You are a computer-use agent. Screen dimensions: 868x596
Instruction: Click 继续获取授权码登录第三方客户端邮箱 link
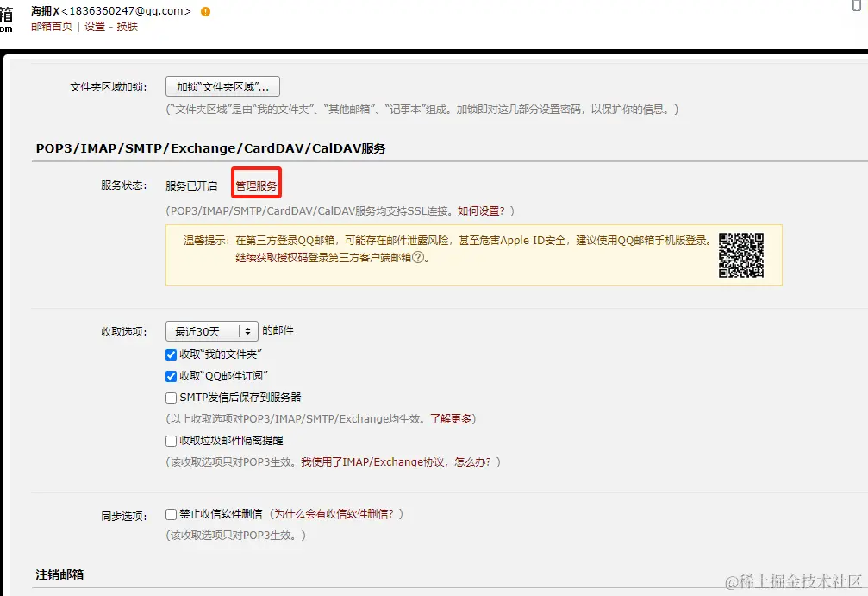pos(323,258)
